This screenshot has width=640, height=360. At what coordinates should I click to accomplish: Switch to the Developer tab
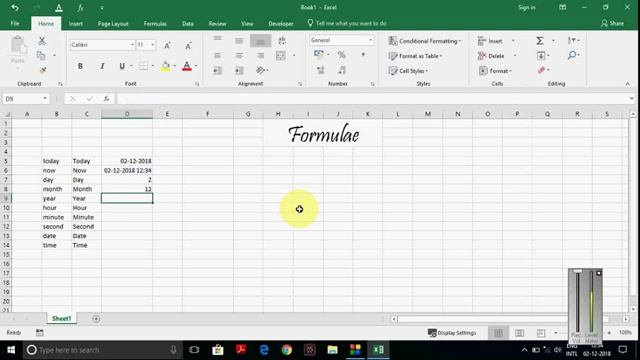pyautogui.click(x=281, y=24)
